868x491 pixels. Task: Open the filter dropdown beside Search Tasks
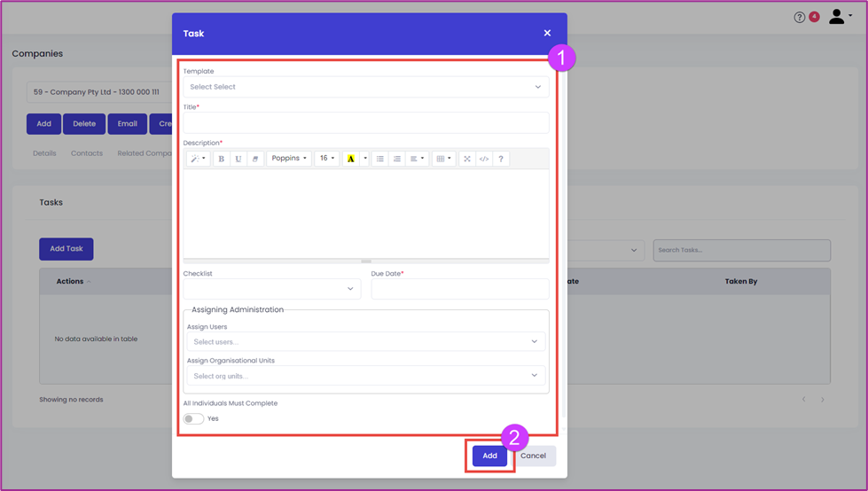coord(606,250)
